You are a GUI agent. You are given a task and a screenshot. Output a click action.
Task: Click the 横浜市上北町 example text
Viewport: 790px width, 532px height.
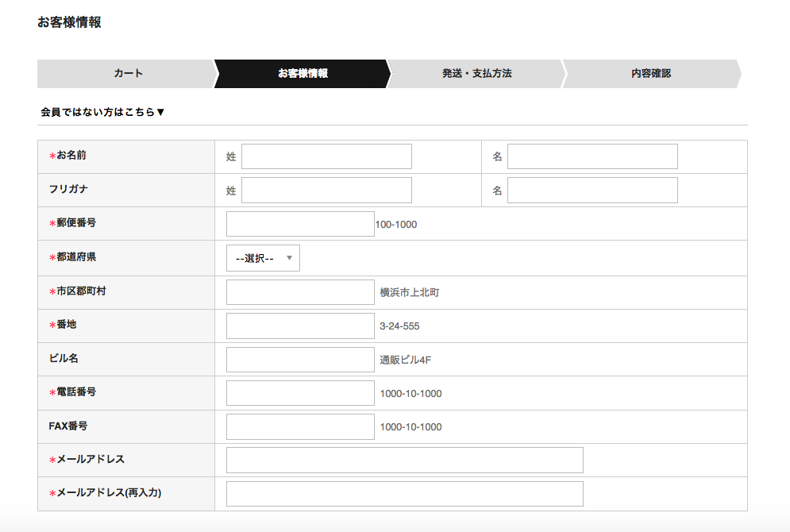click(410, 292)
